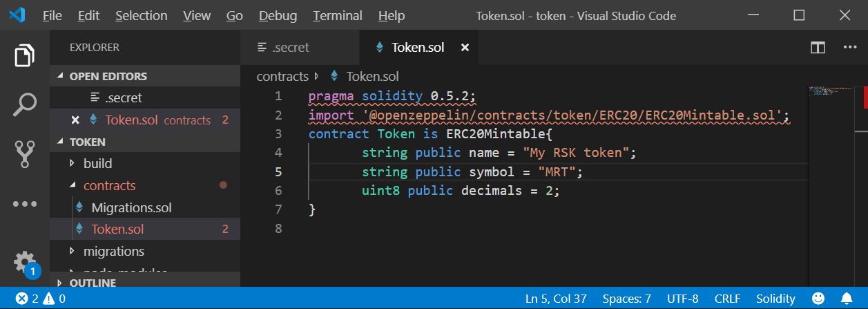
Task: Close Token.sol in Open Editors list
Action: coord(76,120)
